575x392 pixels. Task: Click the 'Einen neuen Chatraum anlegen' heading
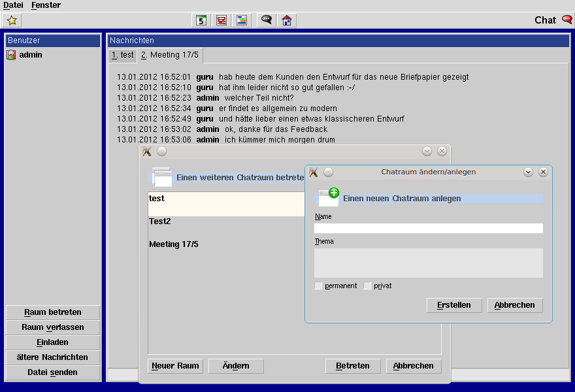pos(402,199)
